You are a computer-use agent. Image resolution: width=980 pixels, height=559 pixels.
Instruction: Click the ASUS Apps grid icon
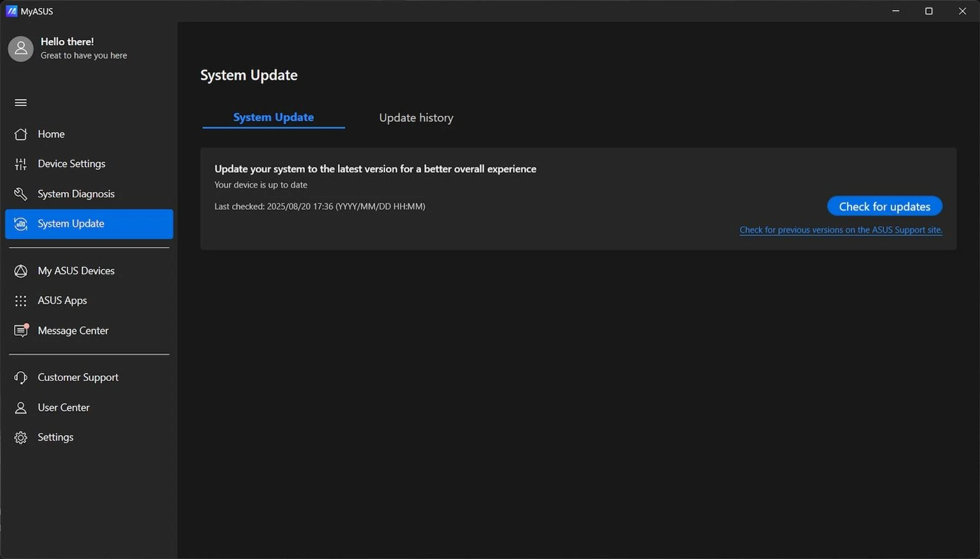(21, 301)
